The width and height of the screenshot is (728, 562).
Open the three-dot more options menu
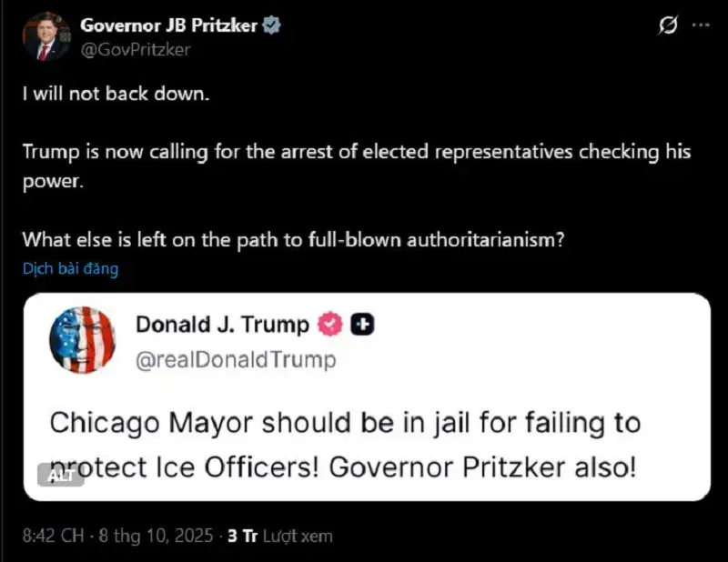[701, 25]
